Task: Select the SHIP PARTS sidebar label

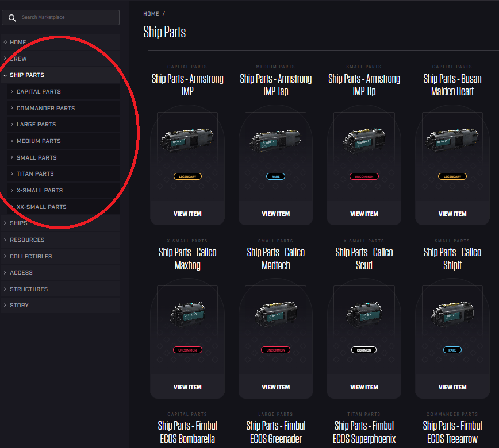Action: (27, 75)
